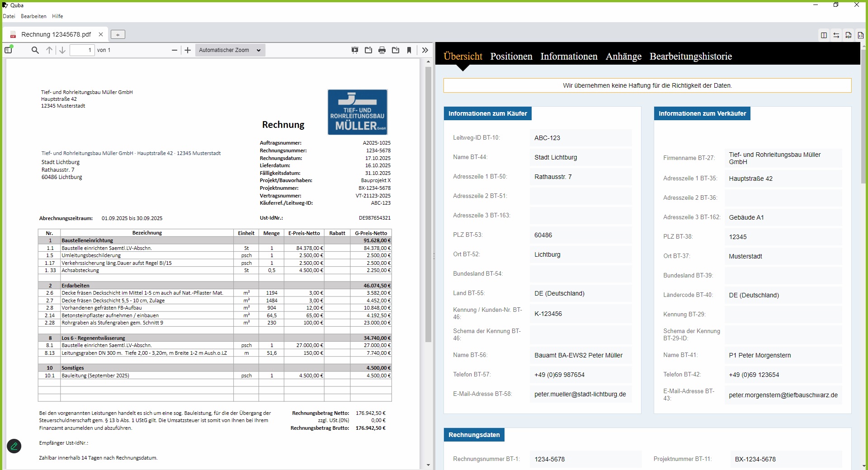Toggle the split two-column view
Screen dimensions: 868x470
point(824,35)
